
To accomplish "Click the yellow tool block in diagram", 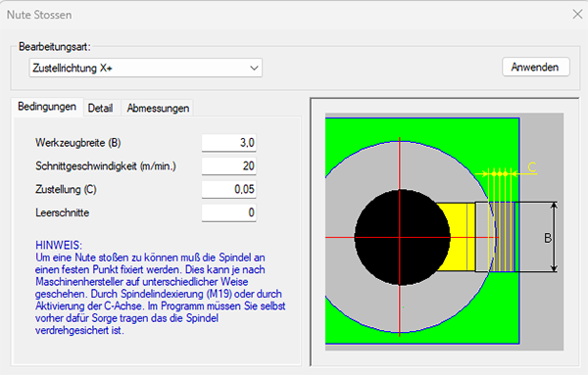I will coord(457,237).
